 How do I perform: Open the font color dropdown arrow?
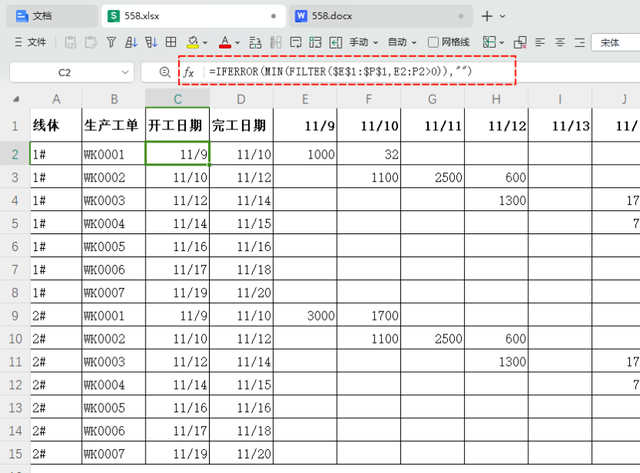tap(237, 42)
